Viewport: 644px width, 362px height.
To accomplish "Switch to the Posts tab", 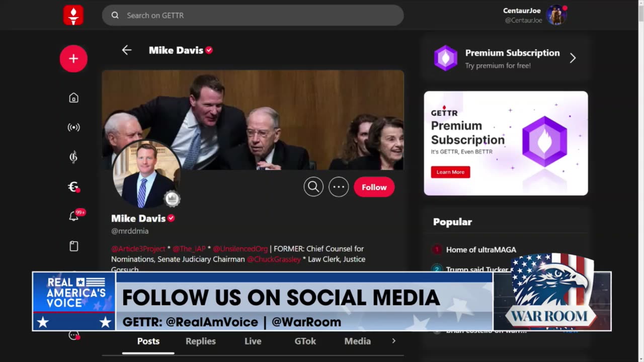I will [x=148, y=341].
